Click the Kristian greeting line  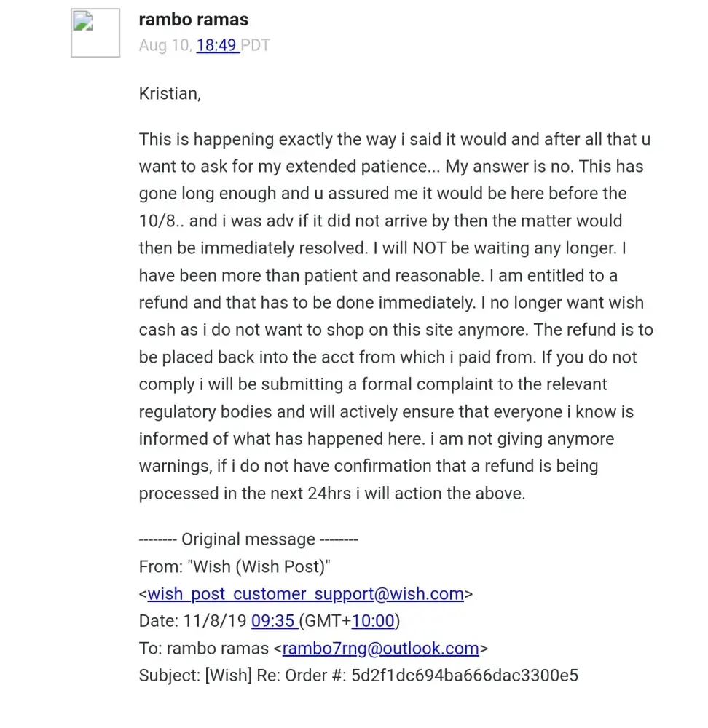(x=170, y=94)
